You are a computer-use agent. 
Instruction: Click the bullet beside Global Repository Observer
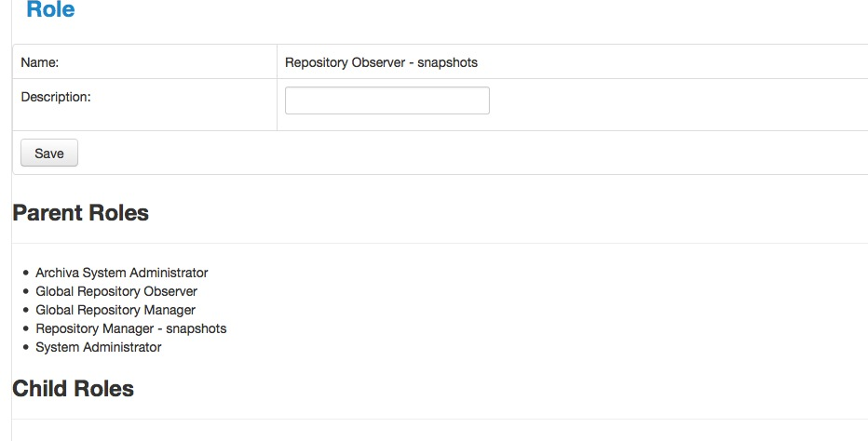25,292
